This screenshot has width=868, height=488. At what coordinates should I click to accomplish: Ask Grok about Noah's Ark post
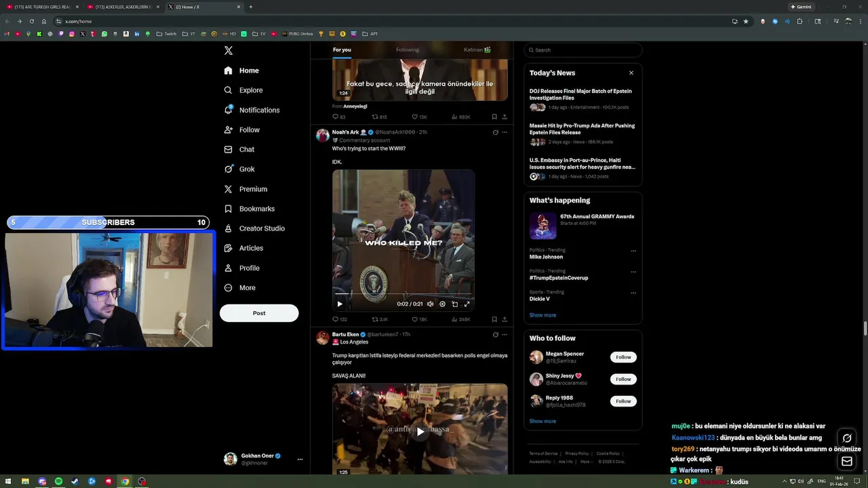tap(496, 132)
